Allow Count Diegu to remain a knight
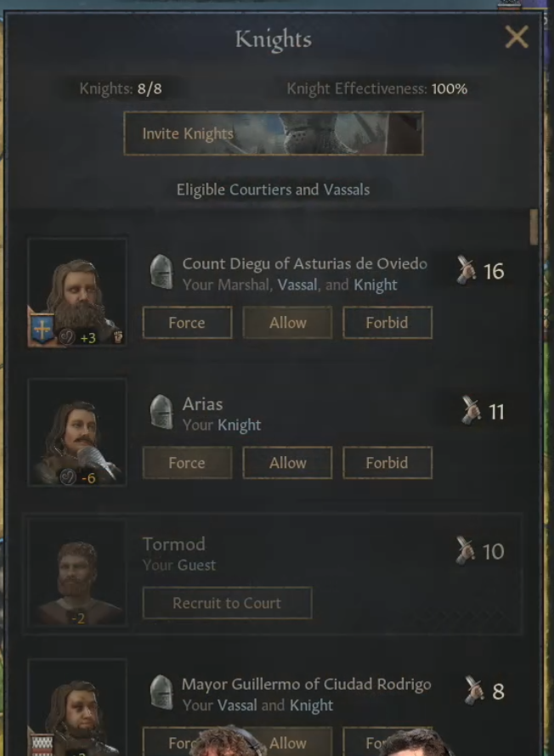 (x=287, y=323)
